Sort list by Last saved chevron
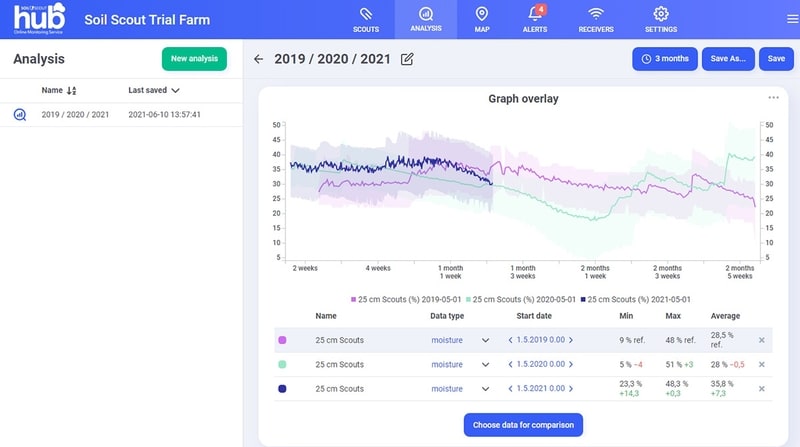 176,90
